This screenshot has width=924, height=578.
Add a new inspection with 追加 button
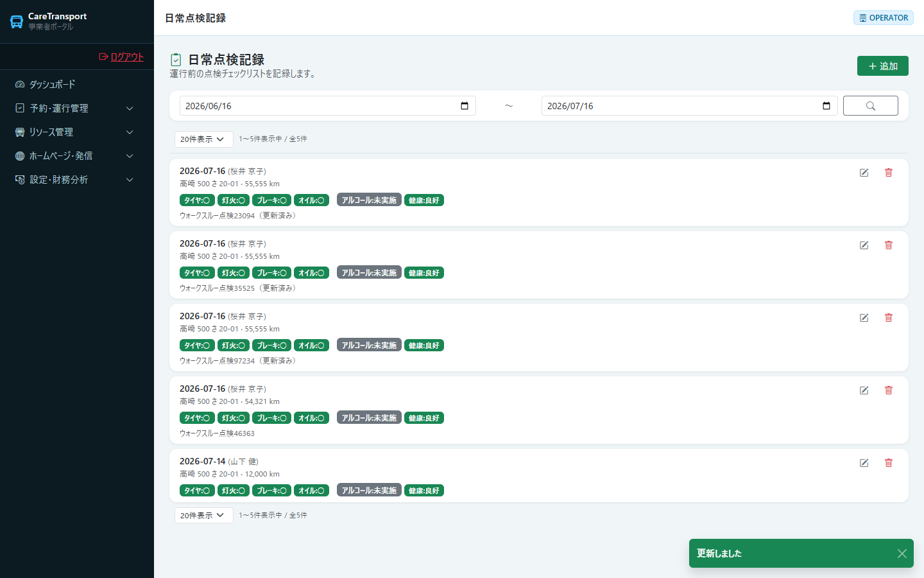[x=883, y=66]
